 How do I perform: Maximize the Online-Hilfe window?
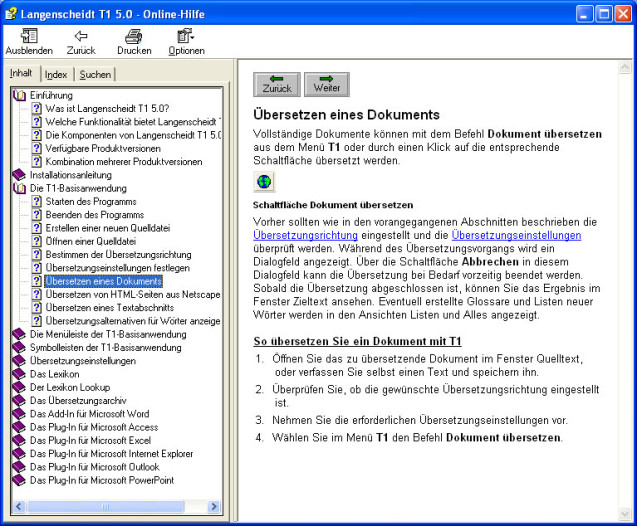coord(604,14)
